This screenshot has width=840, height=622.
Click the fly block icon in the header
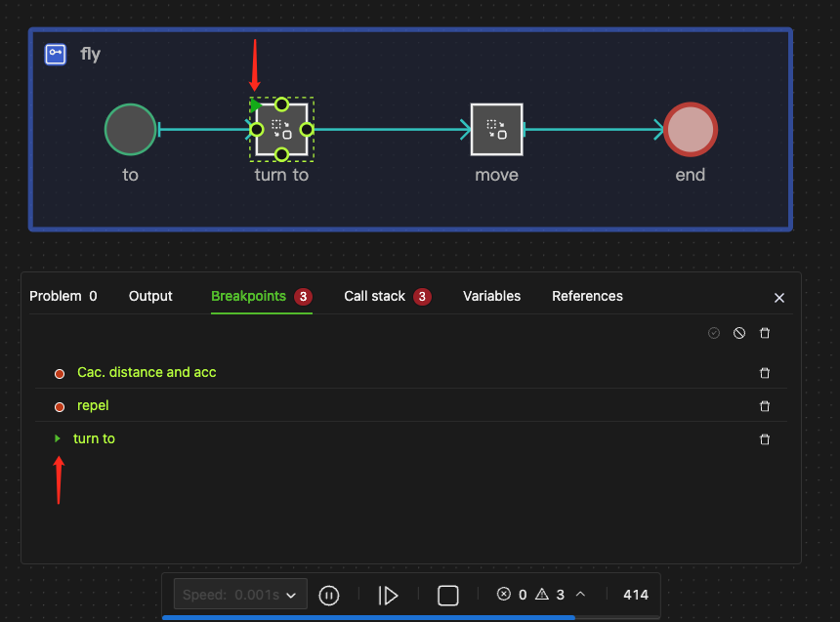pos(55,54)
